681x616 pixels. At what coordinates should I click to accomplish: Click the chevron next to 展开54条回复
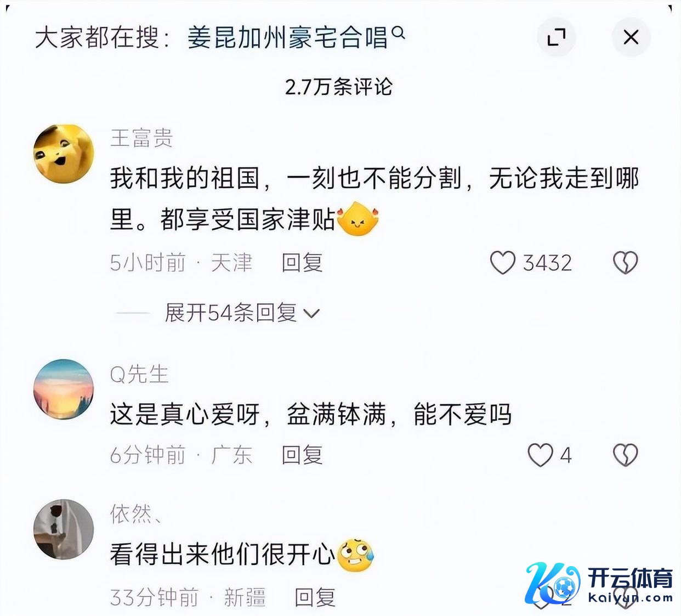click(311, 314)
